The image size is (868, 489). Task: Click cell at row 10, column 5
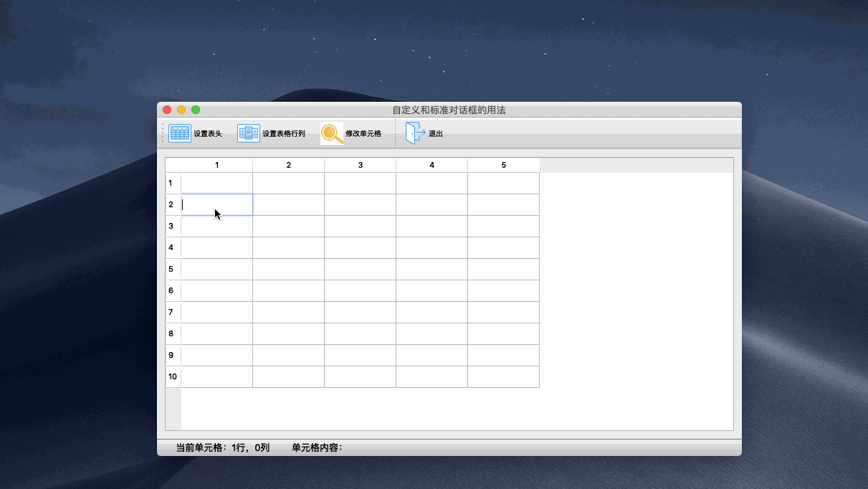[504, 376]
